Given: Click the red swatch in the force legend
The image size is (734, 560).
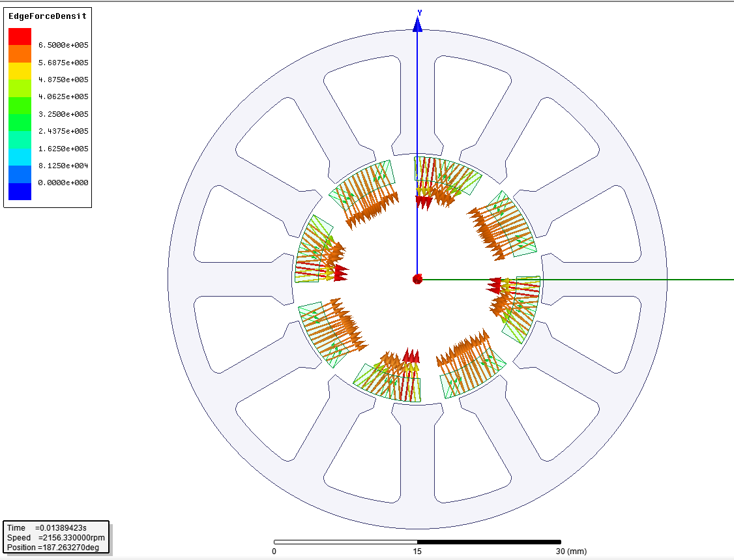Looking at the screenshot, I should 20,37.
